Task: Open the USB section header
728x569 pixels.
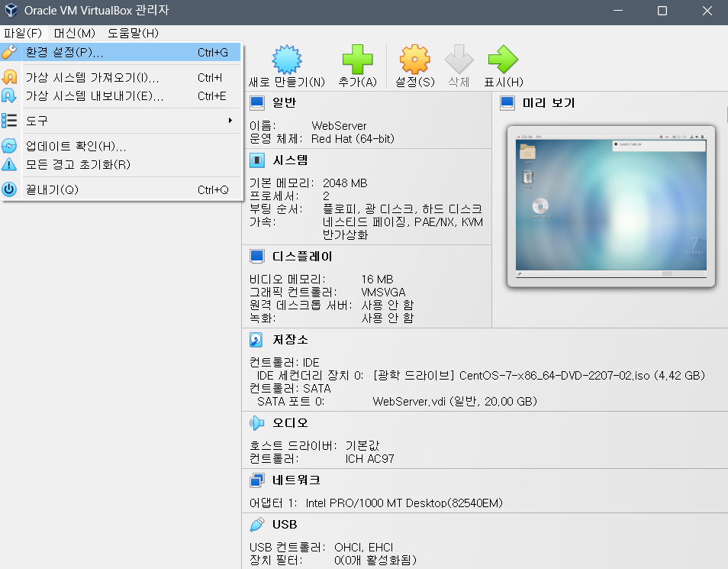Action: [x=285, y=525]
